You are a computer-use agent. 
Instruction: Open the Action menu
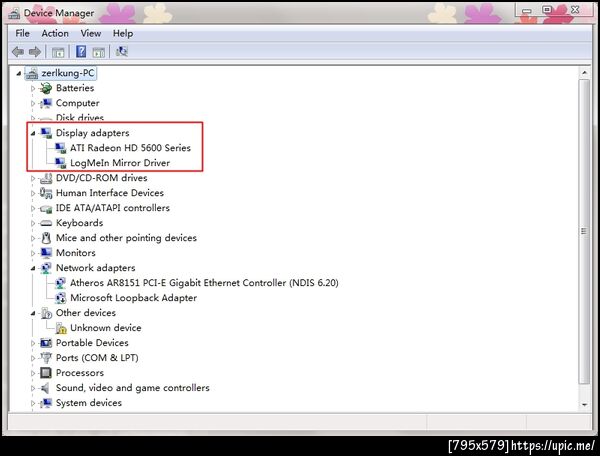coord(55,34)
